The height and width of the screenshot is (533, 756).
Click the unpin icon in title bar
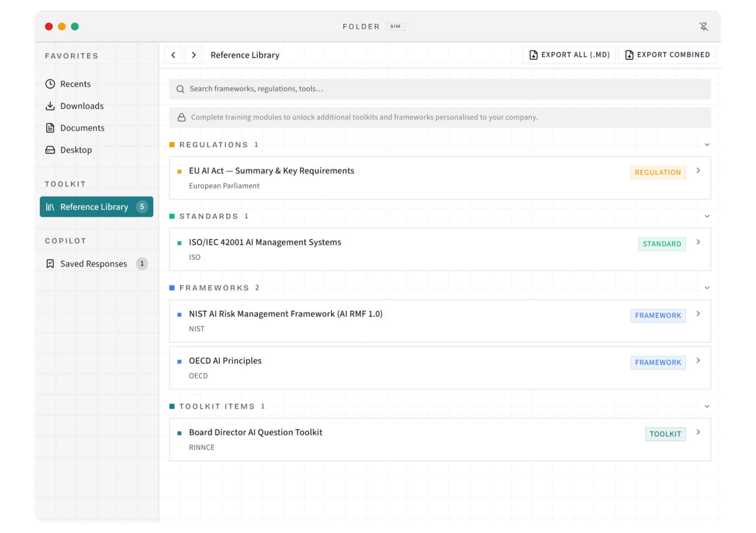(x=703, y=26)
